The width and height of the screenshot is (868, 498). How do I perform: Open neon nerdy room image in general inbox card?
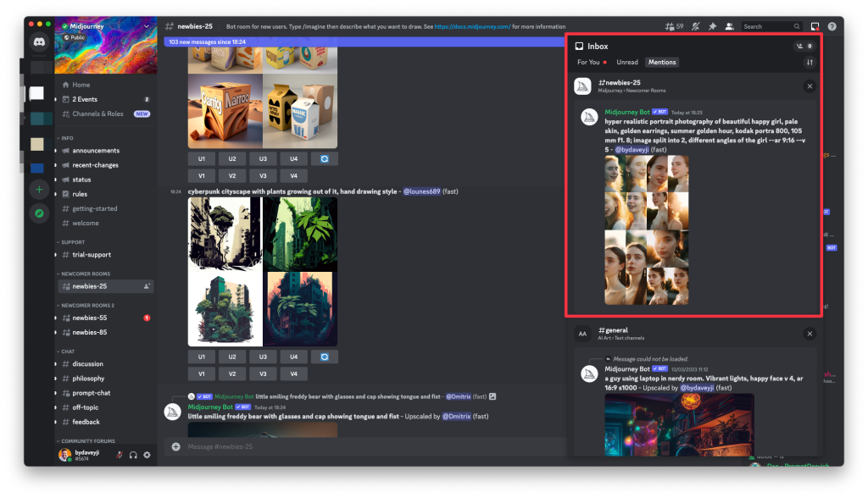(x=679, y=424)
